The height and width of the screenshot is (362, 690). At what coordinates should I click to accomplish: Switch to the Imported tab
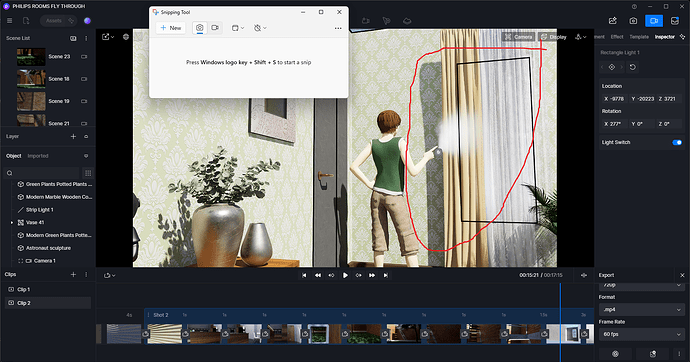38,156
